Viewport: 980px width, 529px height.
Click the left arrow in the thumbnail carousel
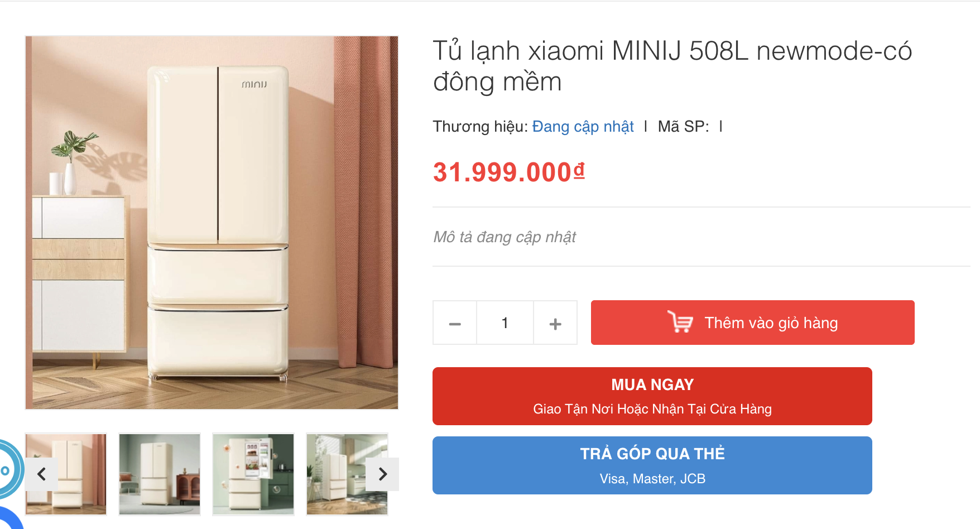click(42, 474)
